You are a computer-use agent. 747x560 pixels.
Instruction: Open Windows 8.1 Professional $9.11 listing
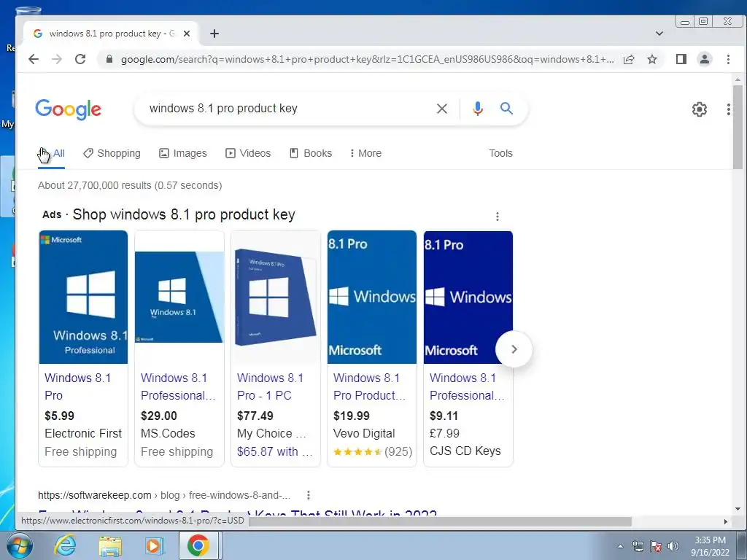pyautogui.click(x=467, y=386)
